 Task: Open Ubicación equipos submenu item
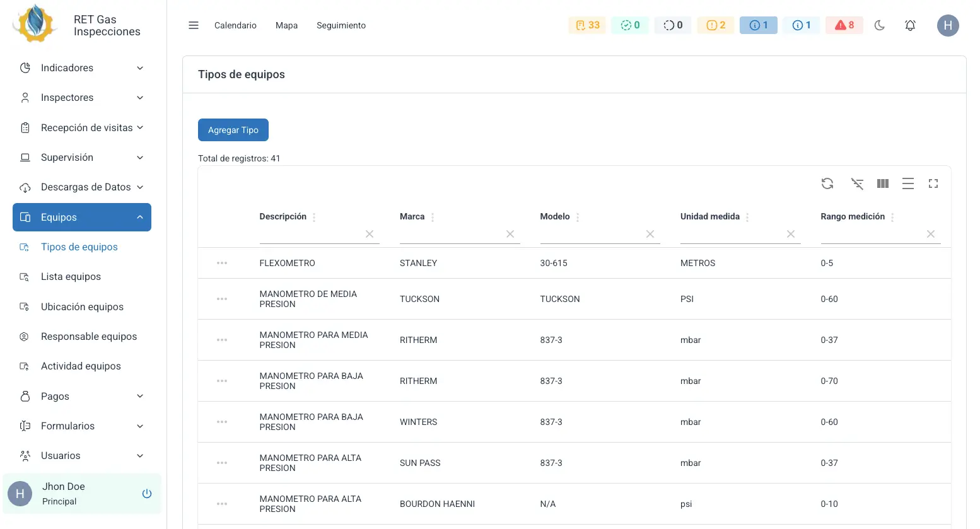tap(82, 307)
